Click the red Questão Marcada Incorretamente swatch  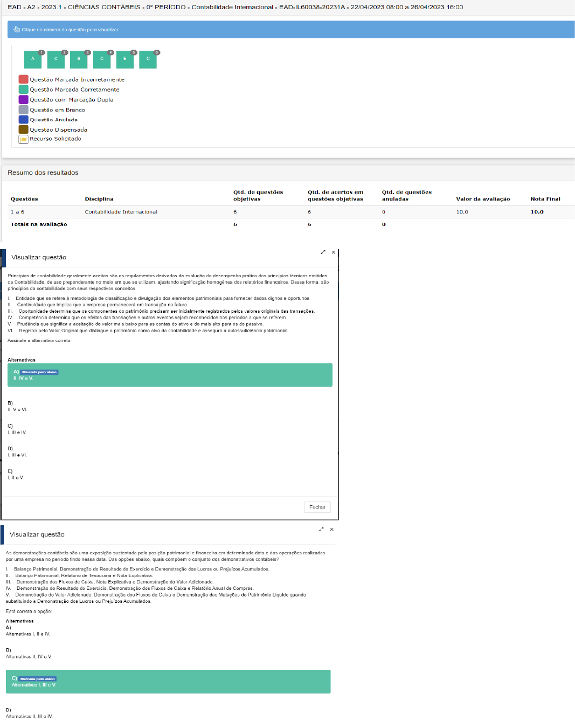point(23,79)
